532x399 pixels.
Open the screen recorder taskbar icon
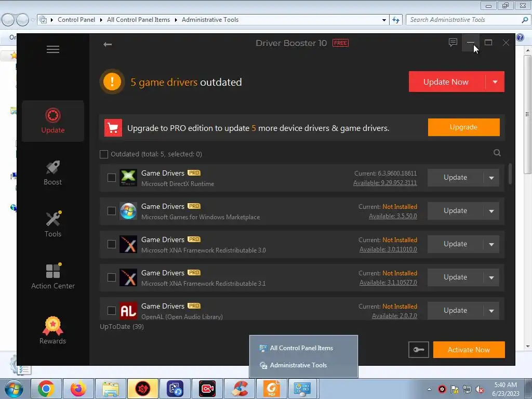[207, 389]
